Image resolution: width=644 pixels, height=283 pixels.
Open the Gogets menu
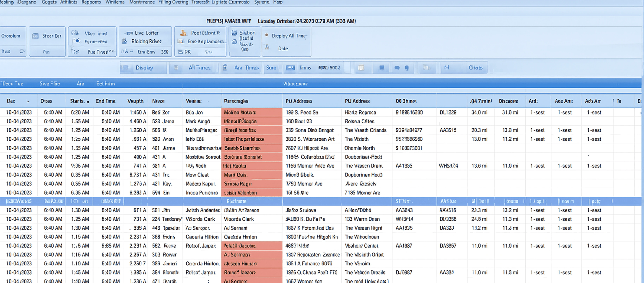coord(49,2)
